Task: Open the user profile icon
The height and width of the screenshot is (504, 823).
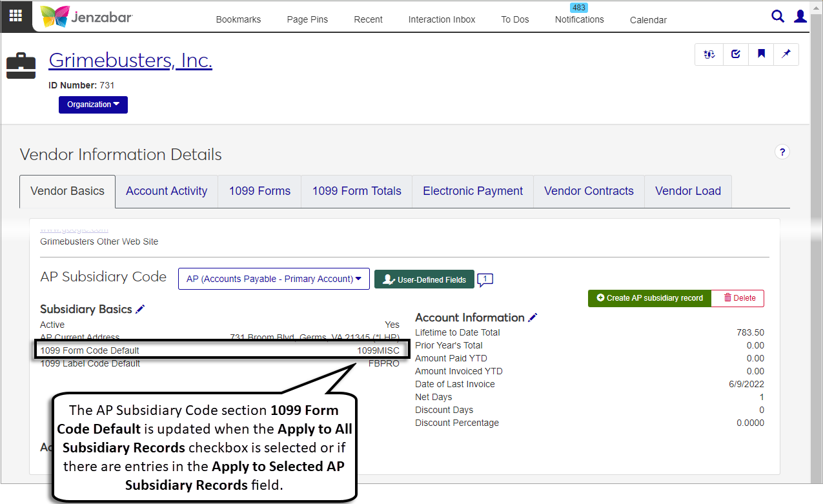Action: (800, 17)
